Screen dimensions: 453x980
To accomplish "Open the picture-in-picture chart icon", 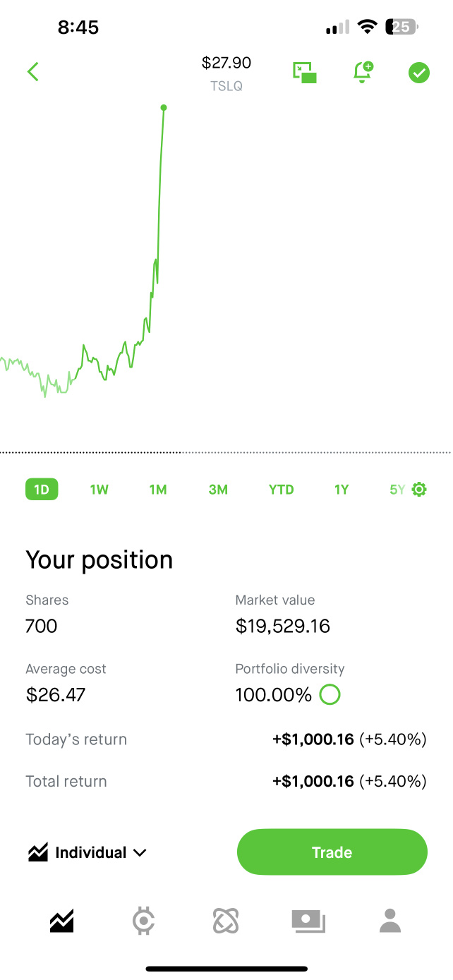I will (x=305, y=72).
